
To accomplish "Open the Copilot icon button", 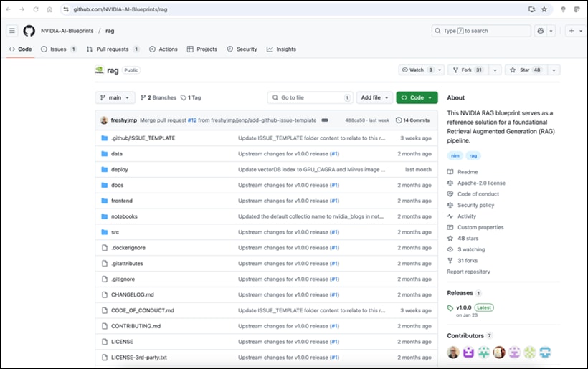I will [541, 31].
